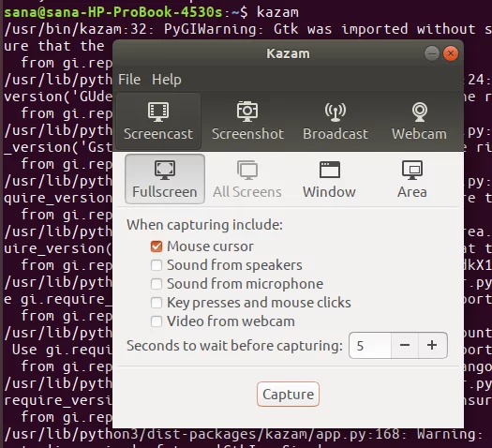The image size is (492, 448).
Task: Tick Key presses and mouse clicks
Action: tap(157, 303)
